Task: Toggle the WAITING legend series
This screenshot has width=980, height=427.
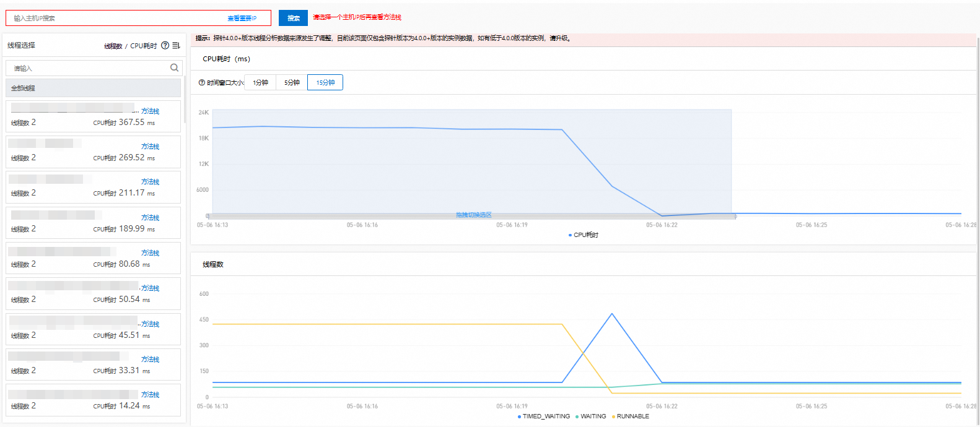Action: click(x=591, y=416)
